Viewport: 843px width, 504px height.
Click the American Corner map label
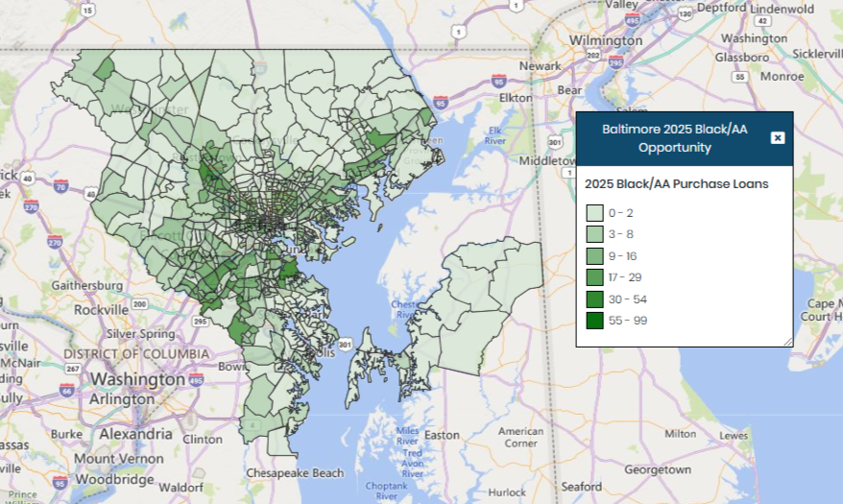520,438
